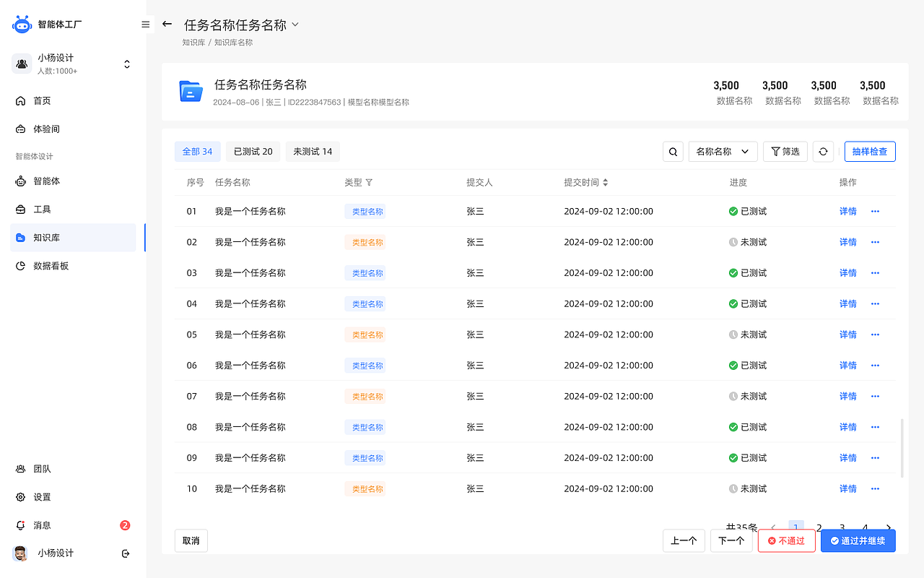Switch to the 未测试 14 tab
This screenshot has height=578, width=924.
[x=313, y=151]
